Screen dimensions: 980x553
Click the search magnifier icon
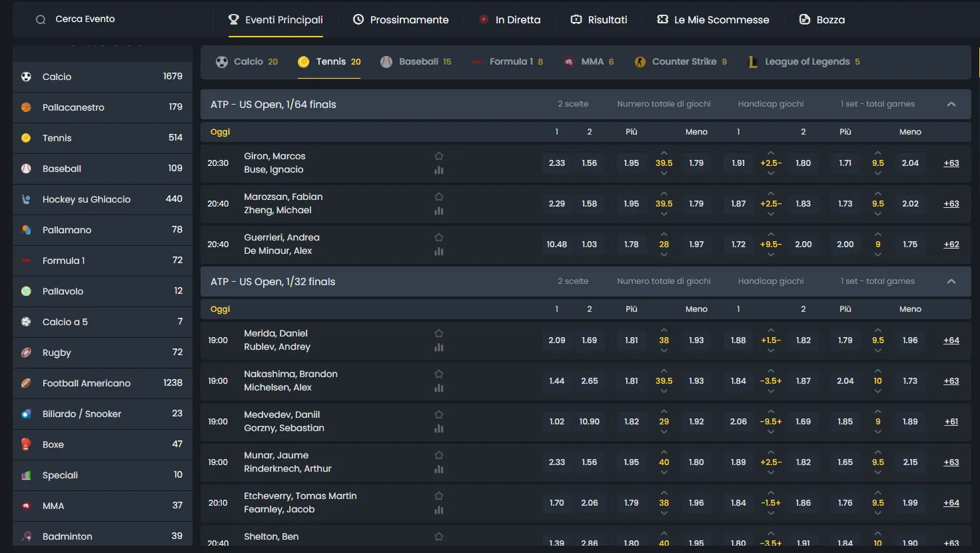[41, 19]
